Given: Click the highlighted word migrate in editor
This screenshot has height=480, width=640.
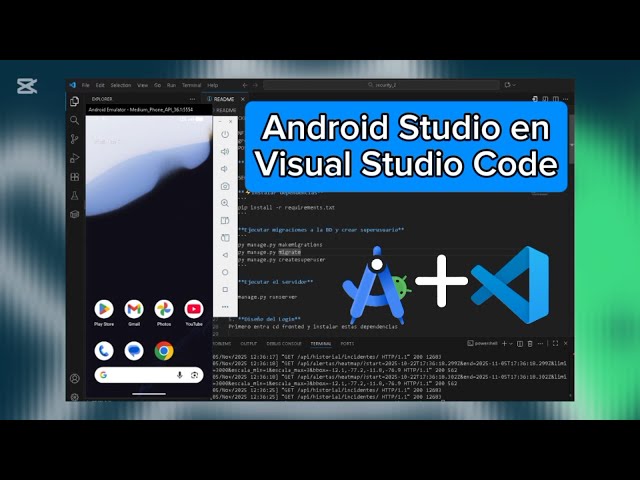Looking at the screenshot, I should pyautogui.click(x=289, y=252).
